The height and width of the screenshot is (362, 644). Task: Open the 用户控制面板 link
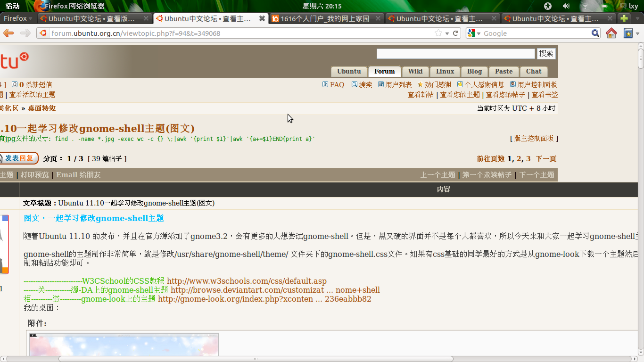(537, 85)
